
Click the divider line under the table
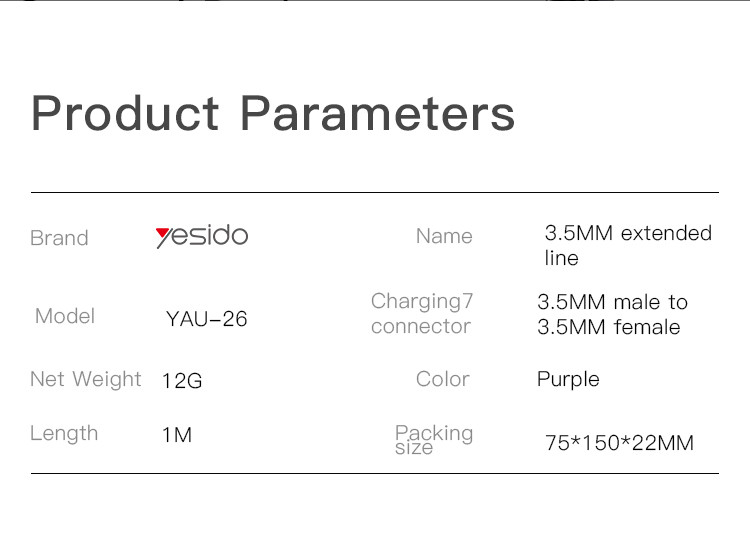point(375,473)
